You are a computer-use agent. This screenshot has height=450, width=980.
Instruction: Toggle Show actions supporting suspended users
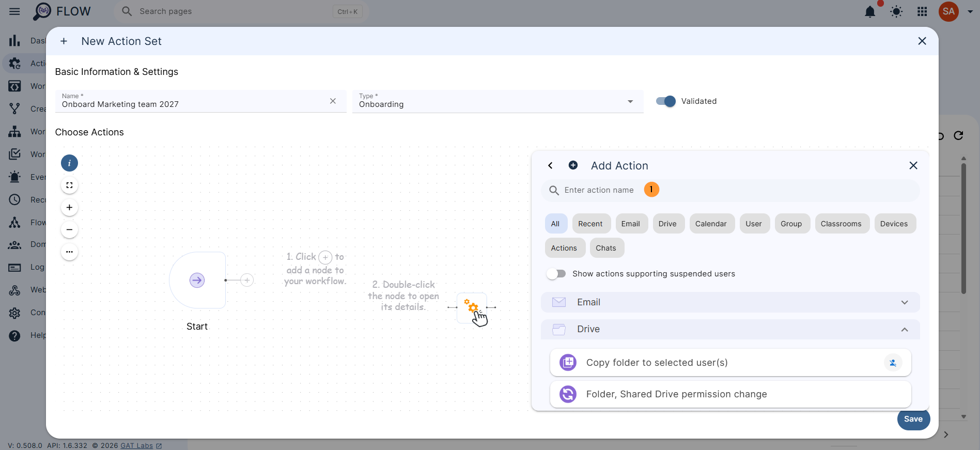(556, 274)
